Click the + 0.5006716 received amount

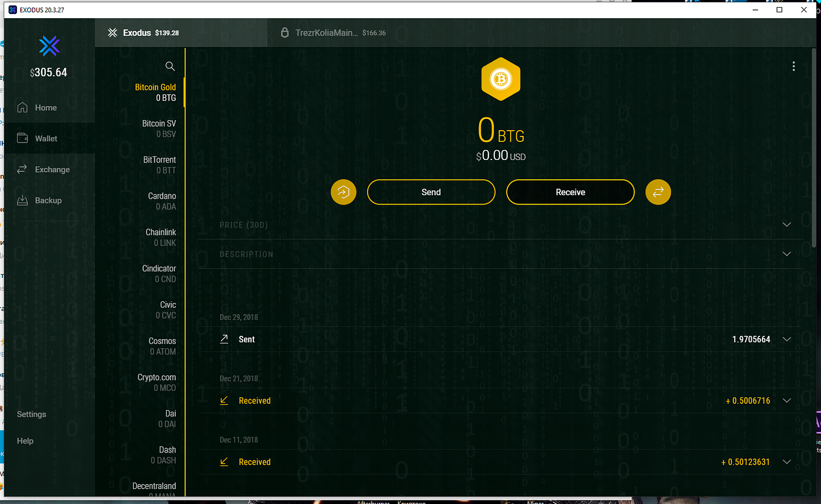[x=748, y=401]
